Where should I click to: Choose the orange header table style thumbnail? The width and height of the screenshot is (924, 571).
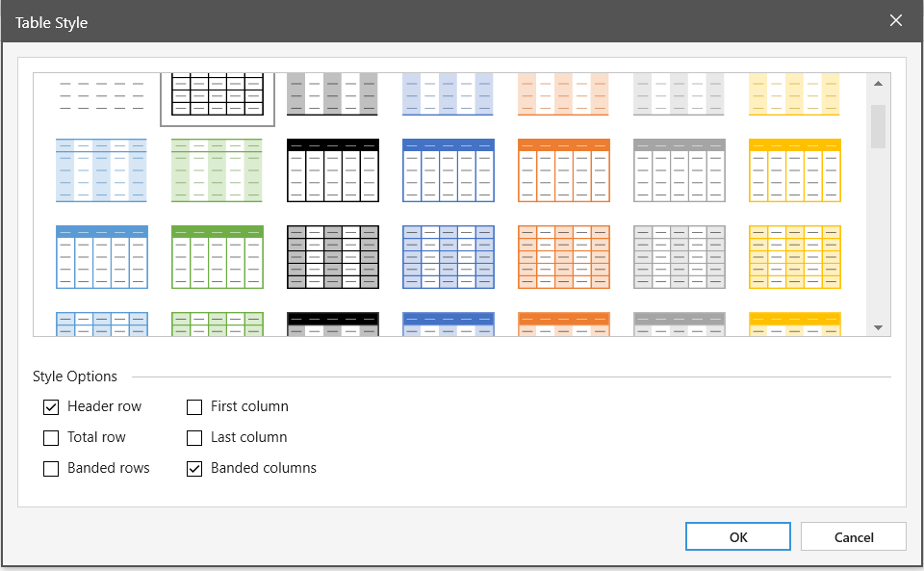(564, 170)
